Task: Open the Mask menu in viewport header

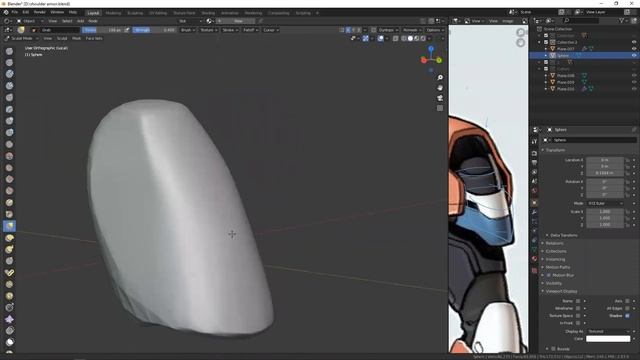Action: (76, 38)
